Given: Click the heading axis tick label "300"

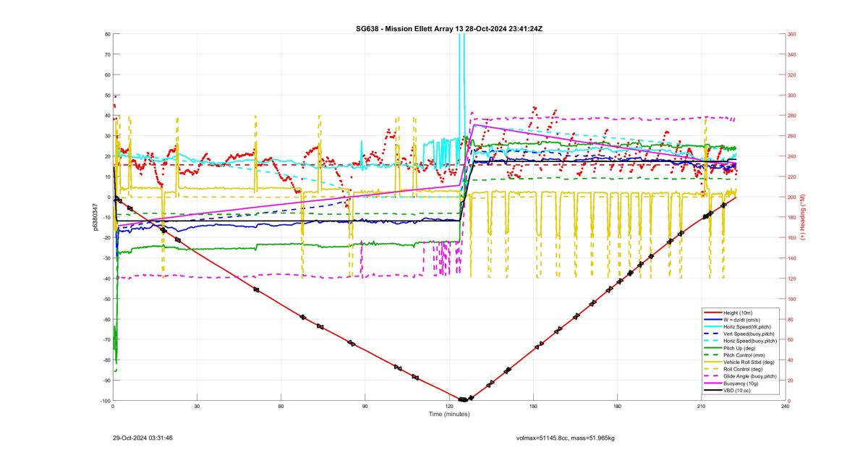Looking at the screenshot, I should click(792, 95).
